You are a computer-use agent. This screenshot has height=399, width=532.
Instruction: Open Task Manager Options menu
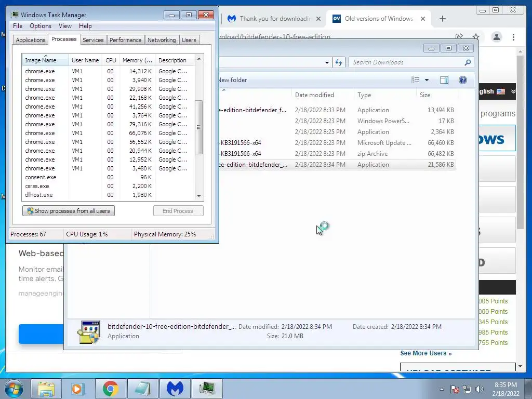[x=41, y=26]
